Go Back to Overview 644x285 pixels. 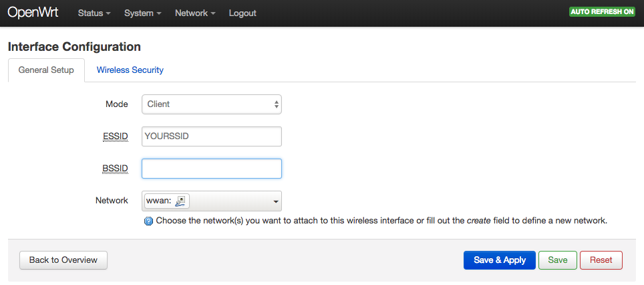pos(63,260)
